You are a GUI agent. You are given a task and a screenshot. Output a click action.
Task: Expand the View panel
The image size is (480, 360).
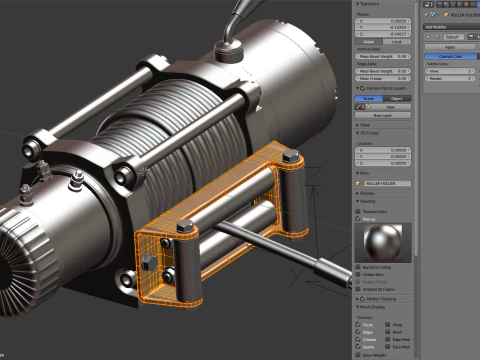358,125
